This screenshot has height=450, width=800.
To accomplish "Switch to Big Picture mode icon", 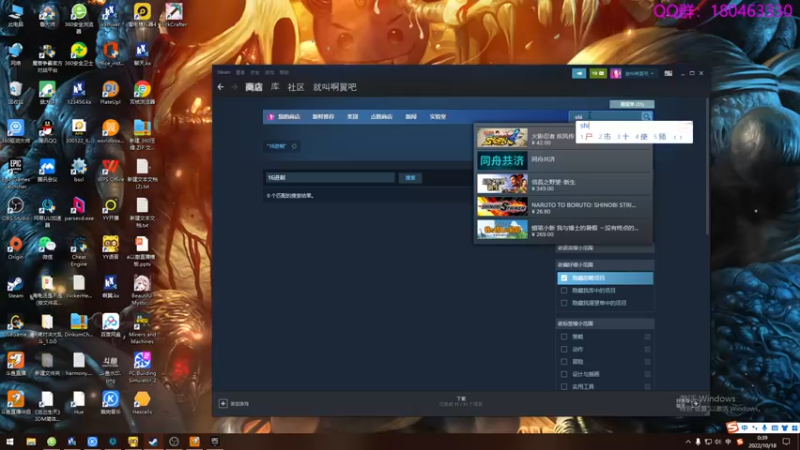I will click(x=668, y=73).
